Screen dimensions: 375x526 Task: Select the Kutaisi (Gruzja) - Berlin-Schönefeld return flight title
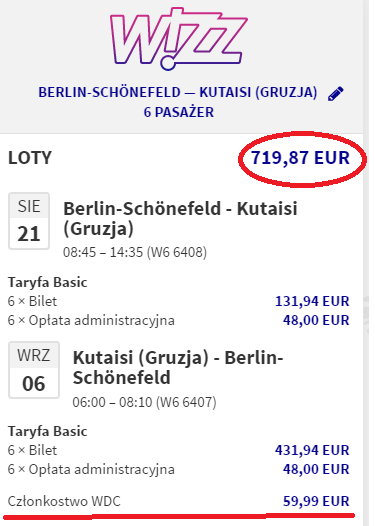click(x=178, y=367)
